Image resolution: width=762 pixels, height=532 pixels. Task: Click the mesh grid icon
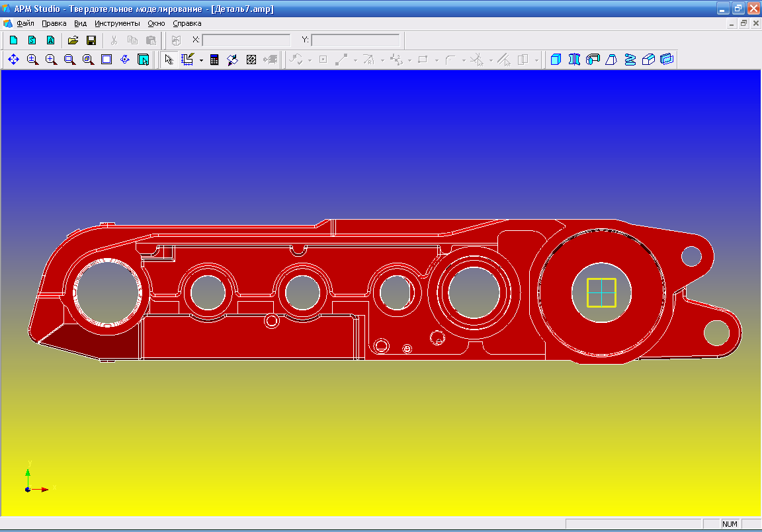(251, 60)
